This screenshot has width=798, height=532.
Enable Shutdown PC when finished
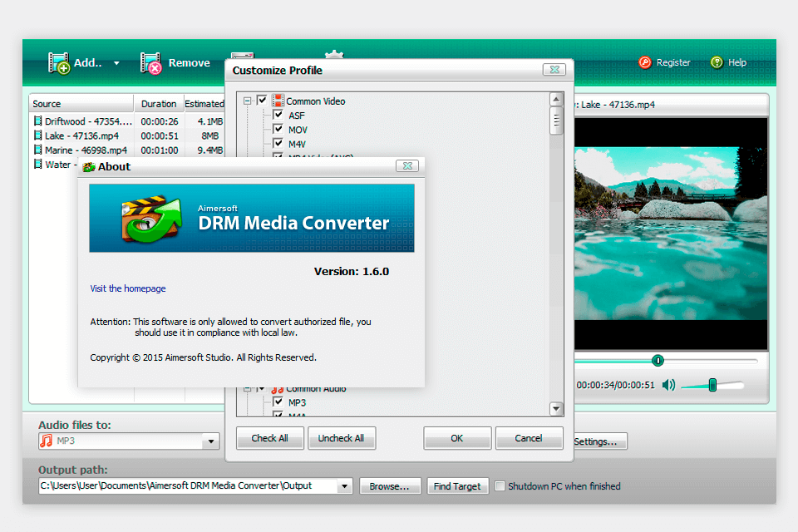(x=500, y=486)
